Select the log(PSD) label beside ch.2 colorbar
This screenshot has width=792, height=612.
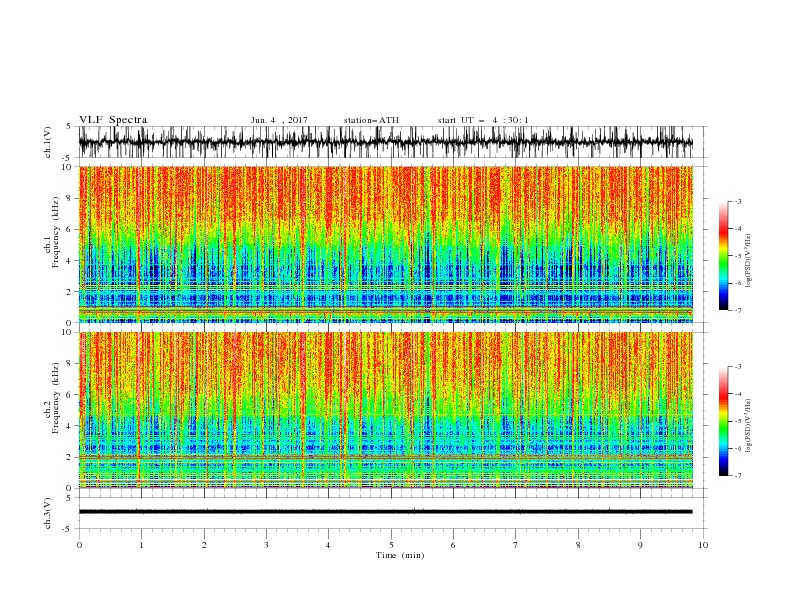coord(749,427)
